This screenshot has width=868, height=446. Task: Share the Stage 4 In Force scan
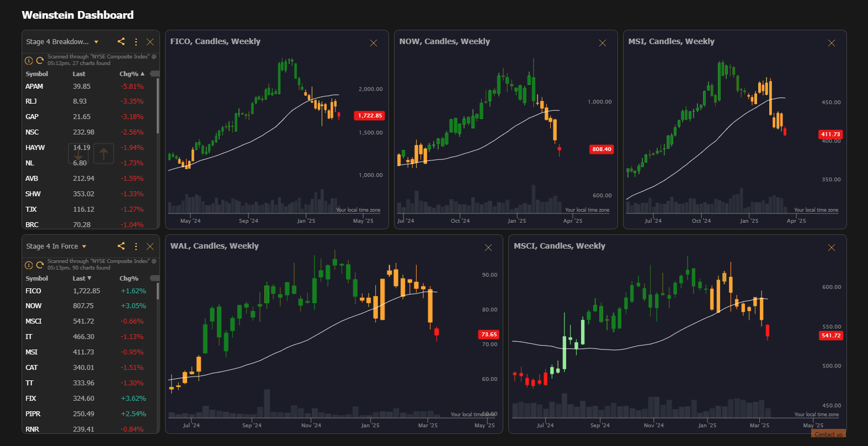pyautogui.click(x=121, y=246)
